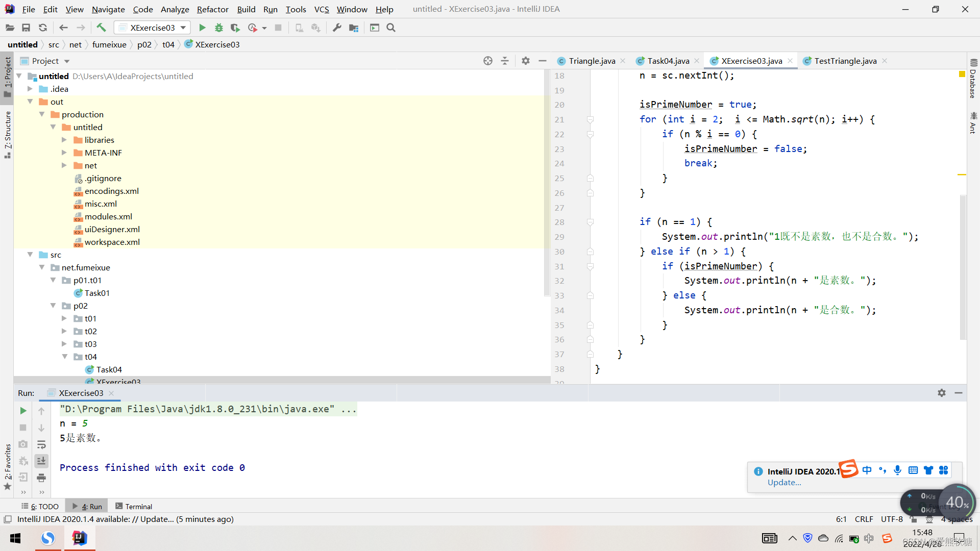Open the Database side panel
The width and height of the screenshot is (980, 551).
[x=973, y=79]
